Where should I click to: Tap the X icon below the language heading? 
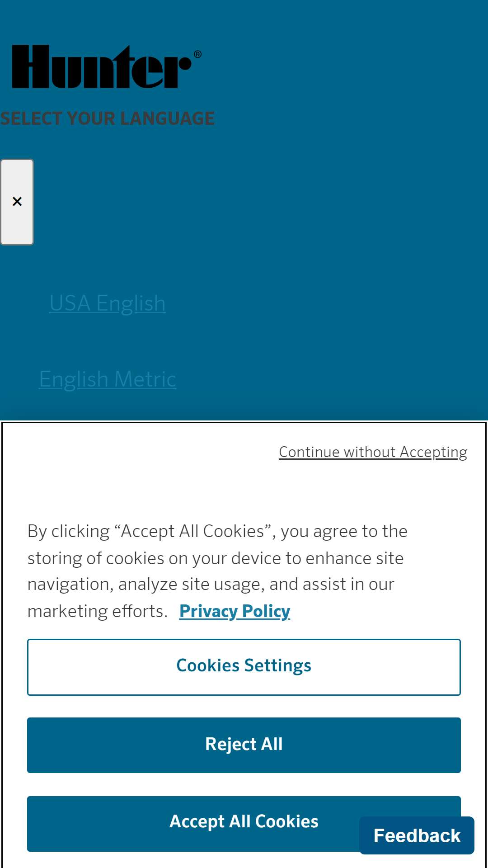tap(17, 202)
